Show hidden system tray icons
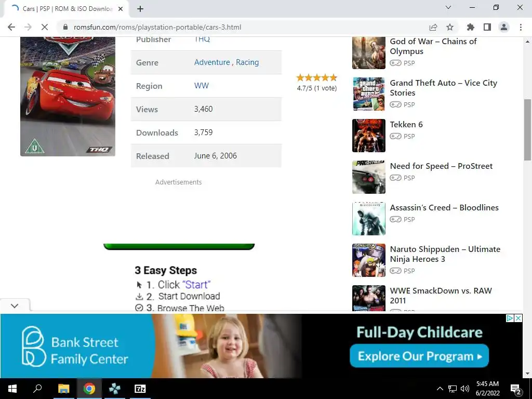The width and height of the screenshot is (532, 399). click(x=440, y=389)
